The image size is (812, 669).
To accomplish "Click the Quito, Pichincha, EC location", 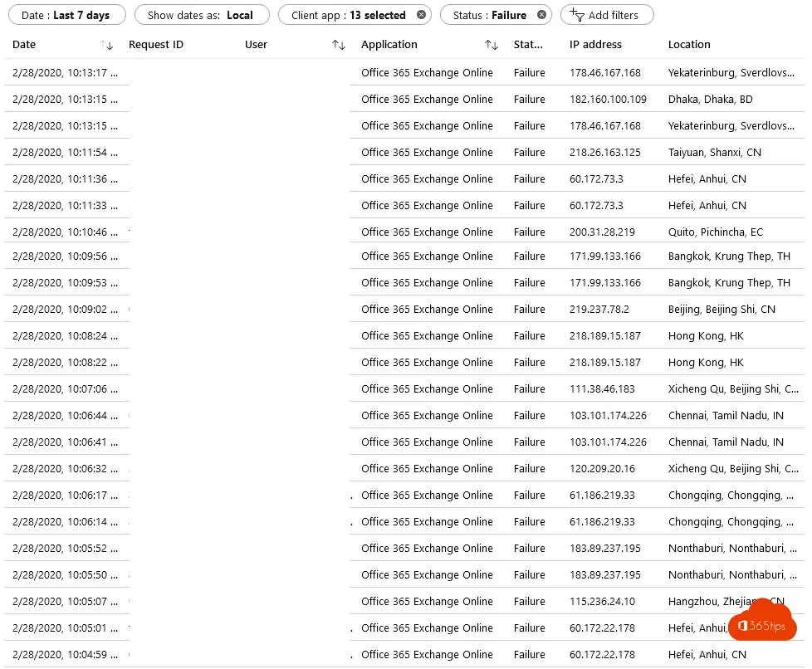I will pos(716,232).
